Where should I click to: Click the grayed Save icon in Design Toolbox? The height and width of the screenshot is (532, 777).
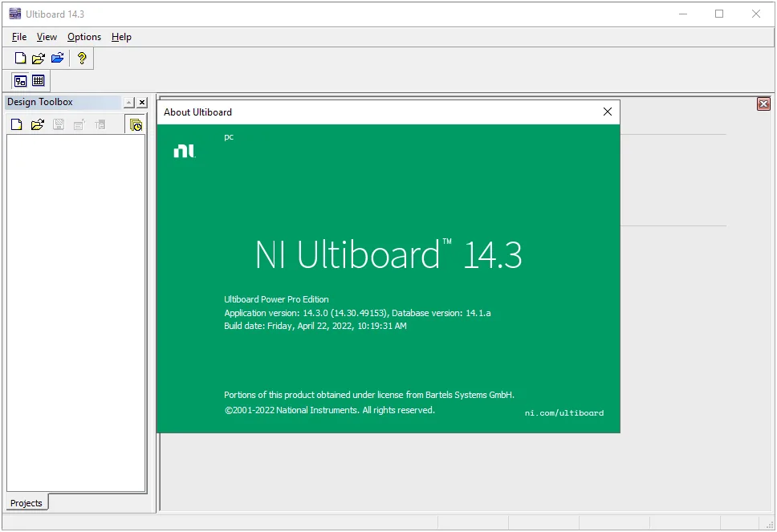(59, 124)
